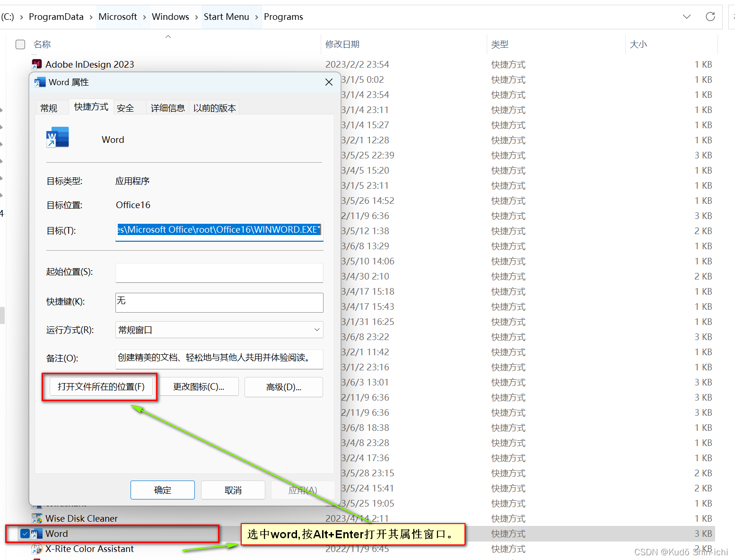Viewport: 735px width, 560px height.
Task: Cancel with the 取消 button
Action: pyautogui.click(x=233, y=490)
